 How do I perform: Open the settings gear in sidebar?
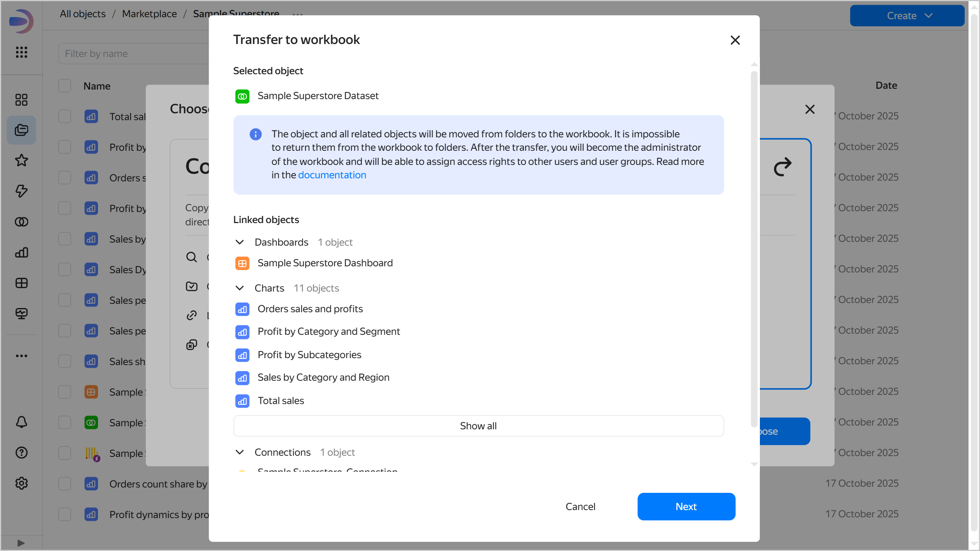[x=21, y=483]
